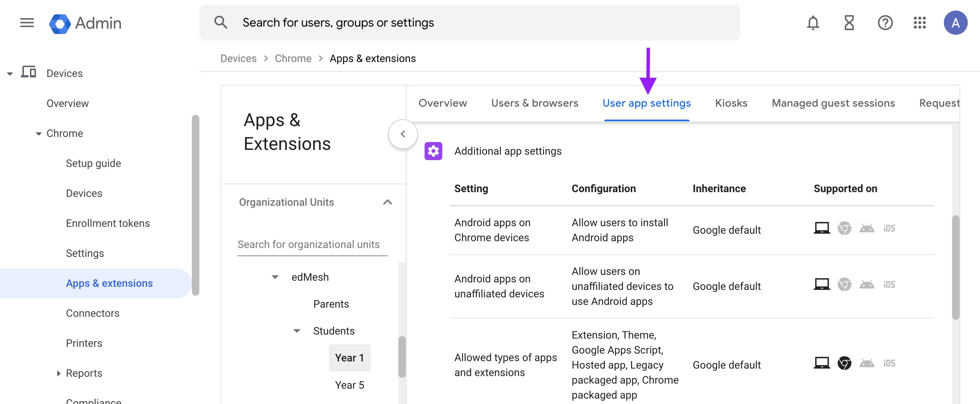Switch to the Users & browsers tab
Viewport: 980px width, 404px height.
(x=535, y=103)
